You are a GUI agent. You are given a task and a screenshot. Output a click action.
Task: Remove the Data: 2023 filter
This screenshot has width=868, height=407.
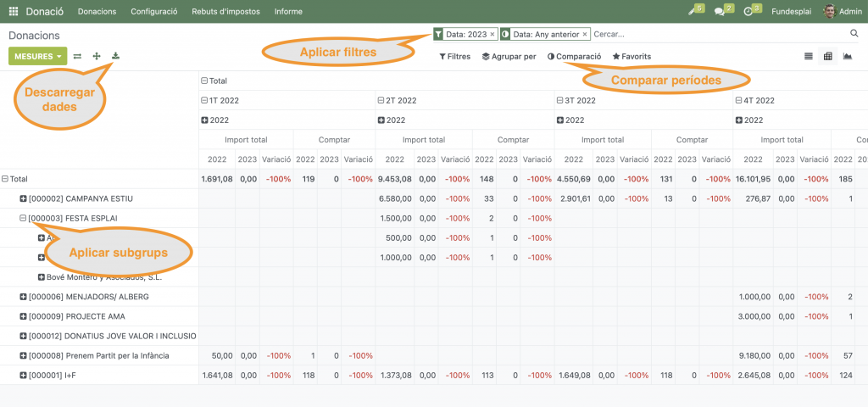pos(492,35)
